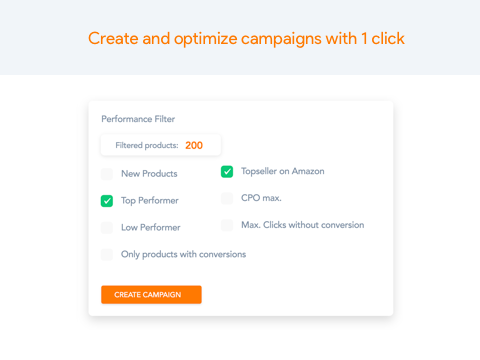Click the 'Filtered products:' label text
Image resolution: width=480 pixels, height=360 pixels.
click(147, 145)
